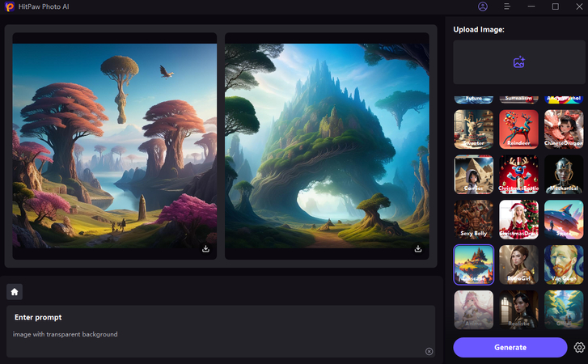The width and height of the screenshot is (588, 364).
Task: Click the HitPaw Photo AI logo
Action: (x=9, y=6)
